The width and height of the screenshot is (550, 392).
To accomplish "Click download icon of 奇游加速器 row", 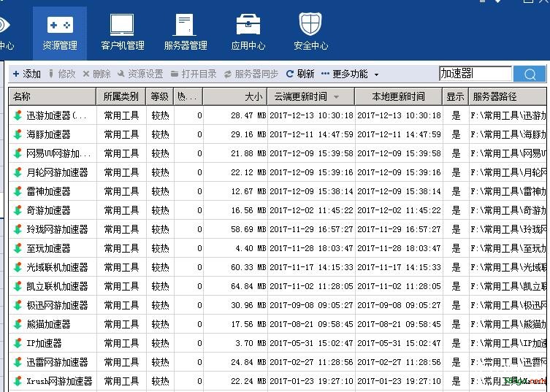I will tap(18, 210).
